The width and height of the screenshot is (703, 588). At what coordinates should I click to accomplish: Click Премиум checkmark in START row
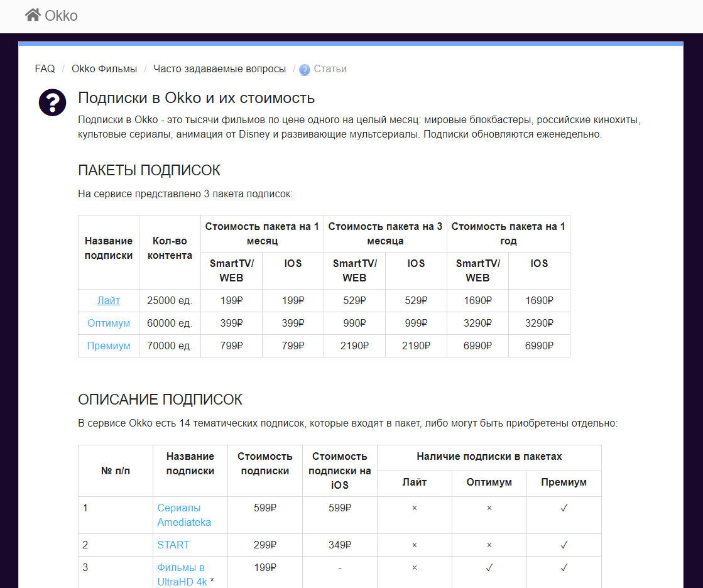[x=564, y=545]
